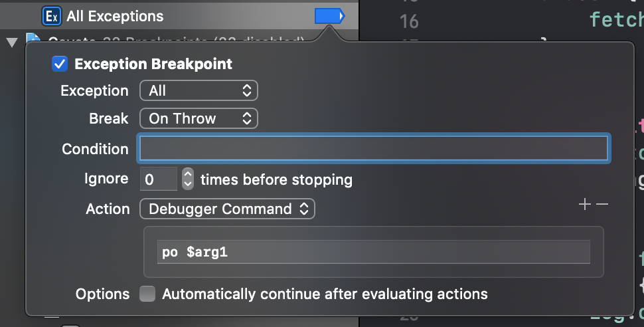
Task: Click the Exception Breakpoint title label
Action: (x=153, y=64)
